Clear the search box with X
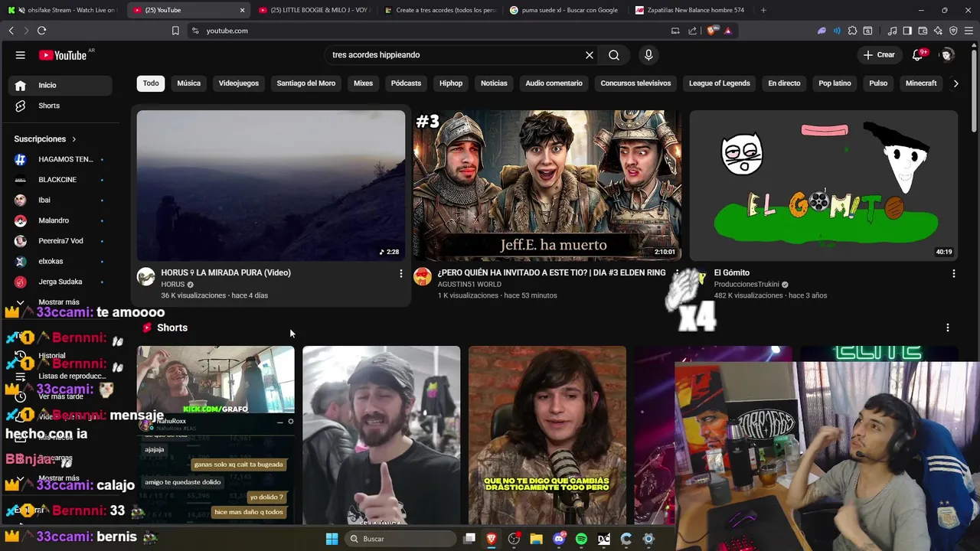Image resolution: width=980 pixels, height=551 pixels. pyautogui.click(x=590, y=55)
